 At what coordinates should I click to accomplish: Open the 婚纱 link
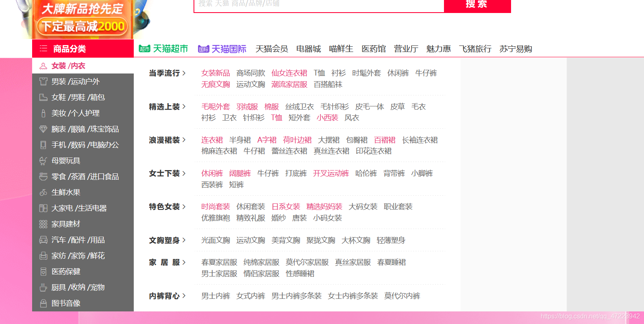[x=278, y=218]
